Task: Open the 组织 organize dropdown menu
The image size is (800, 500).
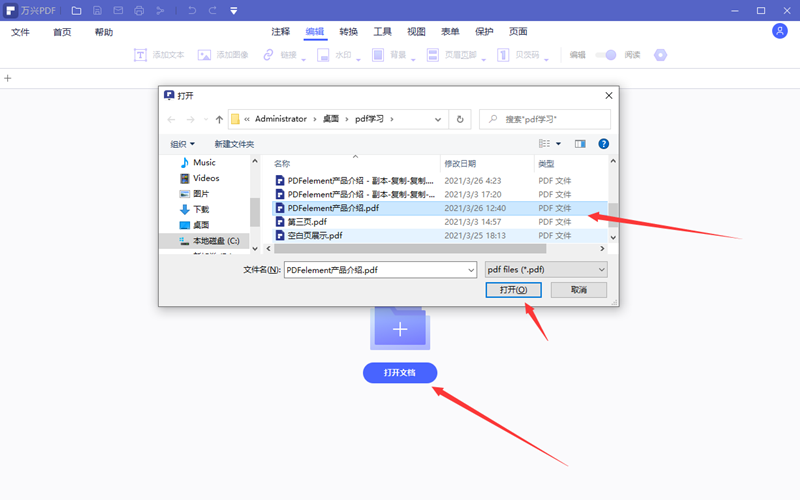Action: tap(182, 144)
